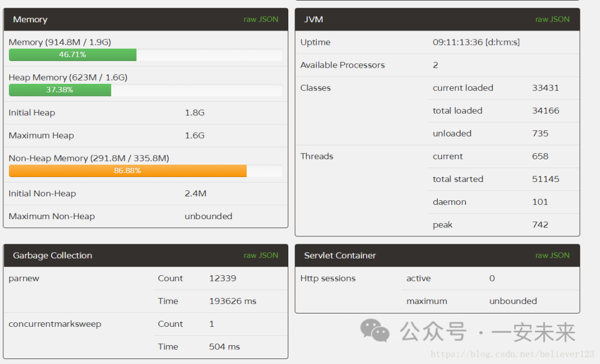600x364 pixels.
Task: Select the 'Heap Memory (623M / 1.6G)' label
Action: click(x=68, y=77)
